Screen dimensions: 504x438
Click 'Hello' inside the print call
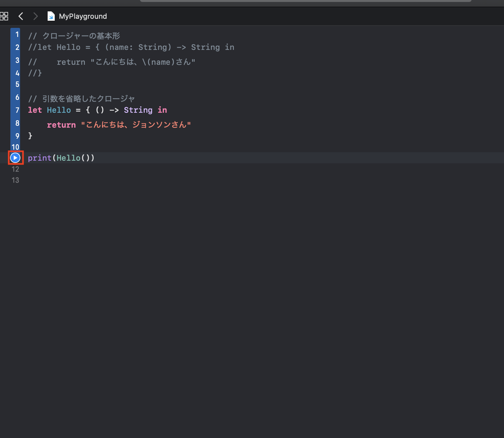(x=69, y=158)
